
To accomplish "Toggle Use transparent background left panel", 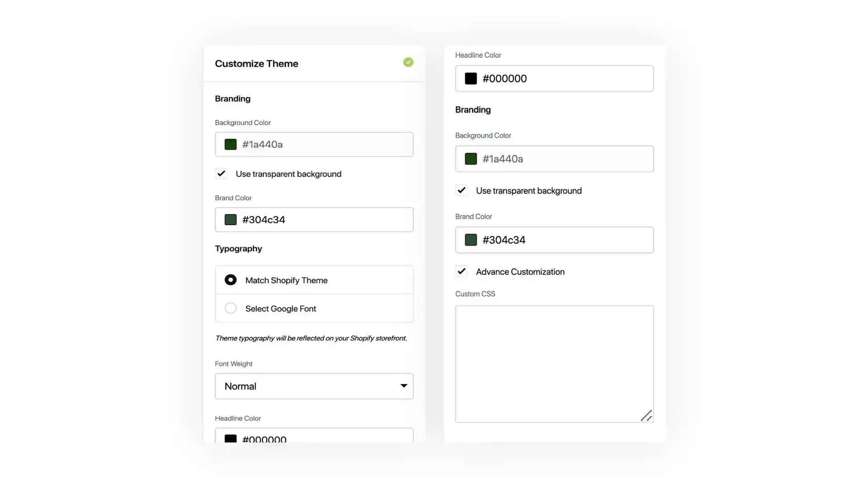I will click(x=221, y=174).
